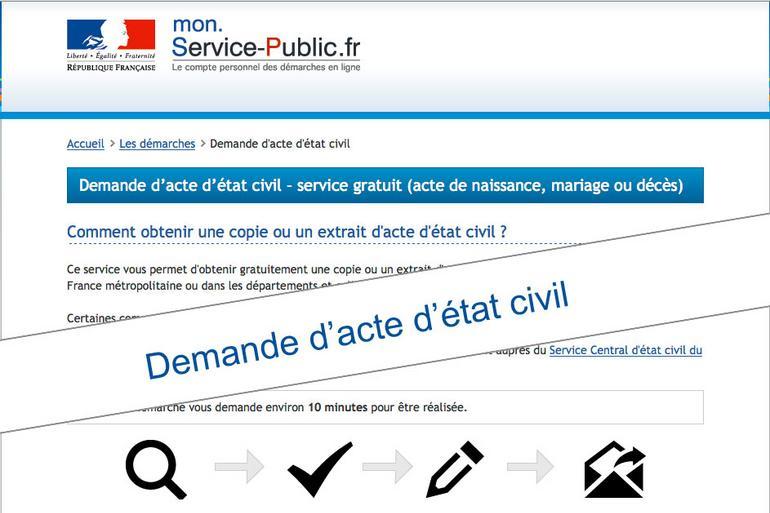
Task: Open the mon.Service-Public.fr site title
Action: click(x=266, y=38)
